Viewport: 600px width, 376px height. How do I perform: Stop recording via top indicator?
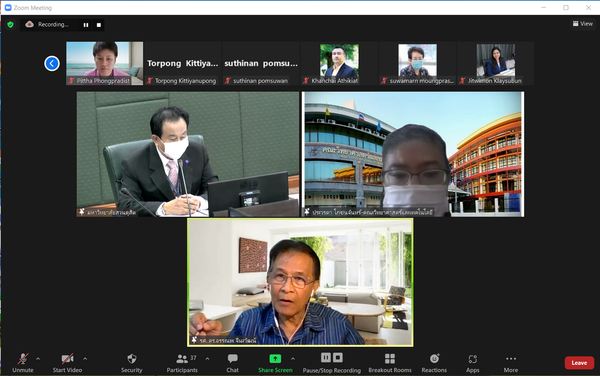click(x=99, y=25)
